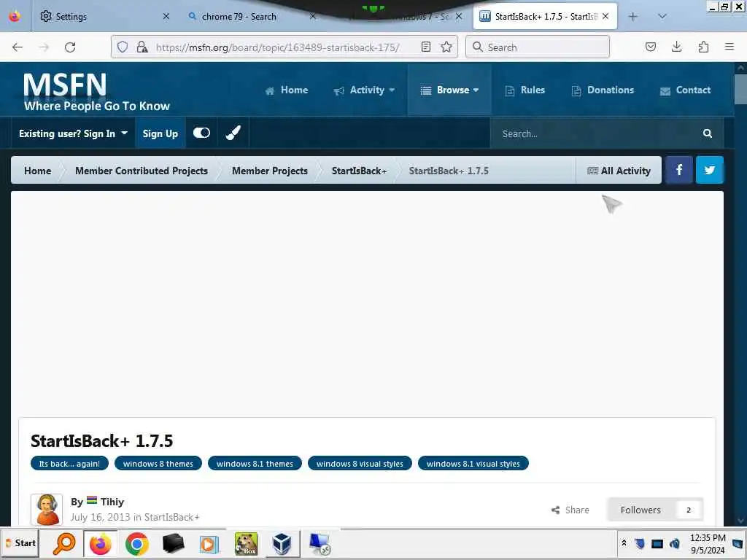
Task: Expand the Activity dropdown menu
Action: [x=364, y=90]
